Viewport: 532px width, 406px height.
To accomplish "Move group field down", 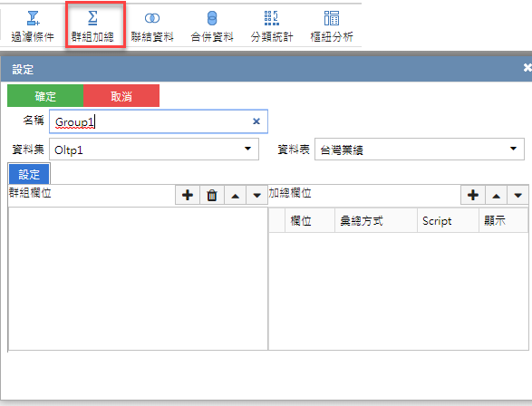I will (256, 195).
